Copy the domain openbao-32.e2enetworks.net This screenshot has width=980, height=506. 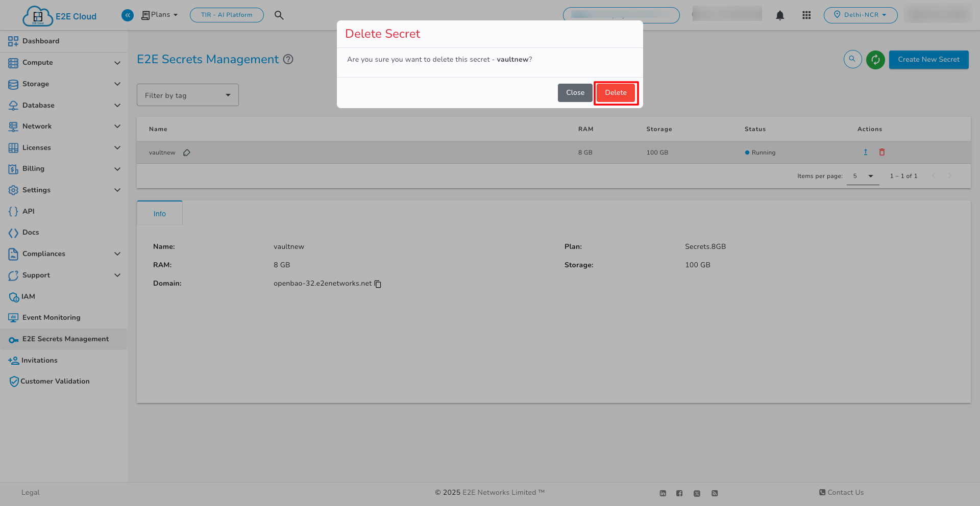(x=378, y=284)
